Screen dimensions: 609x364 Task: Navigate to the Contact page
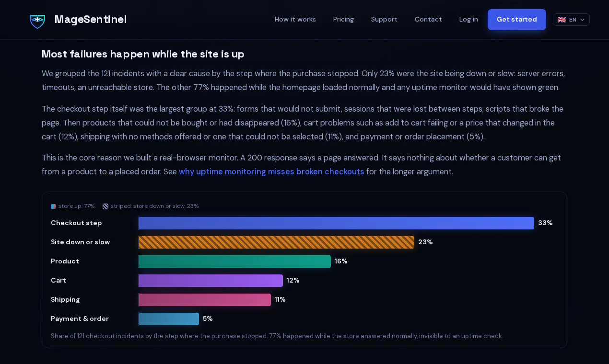click(x=428, y=19)
